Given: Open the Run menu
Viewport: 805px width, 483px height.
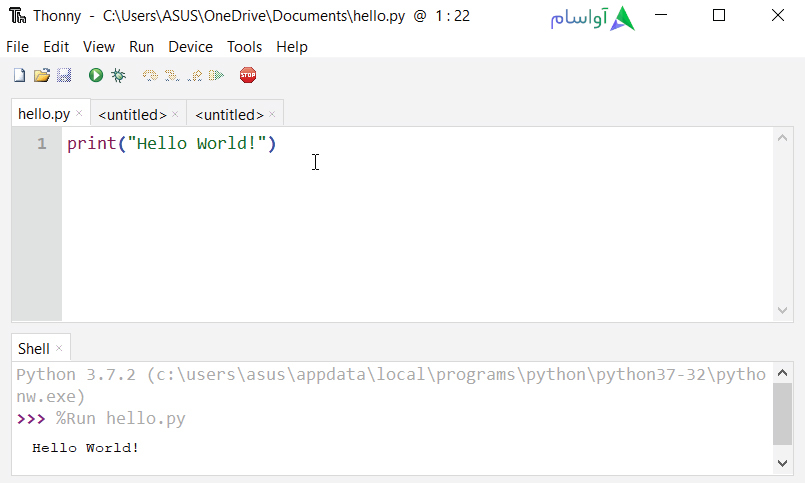Looking at the screenshot, I should tap(141, 47).
